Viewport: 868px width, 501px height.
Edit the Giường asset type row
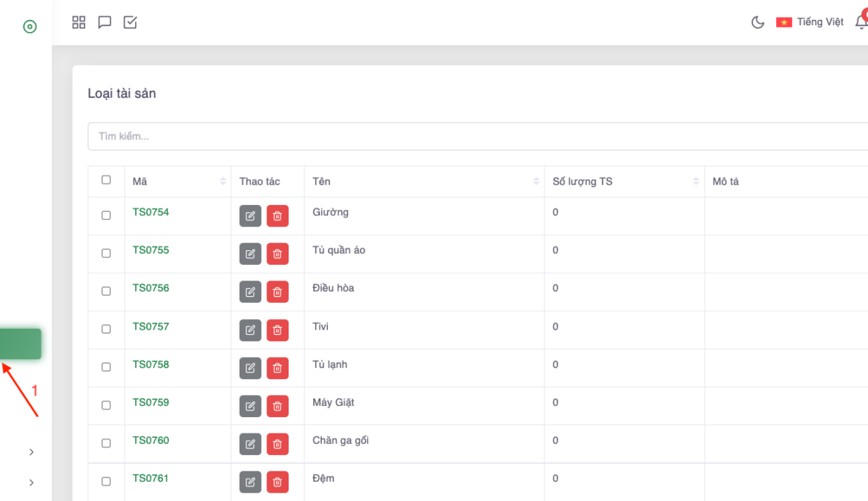(250, 216)
